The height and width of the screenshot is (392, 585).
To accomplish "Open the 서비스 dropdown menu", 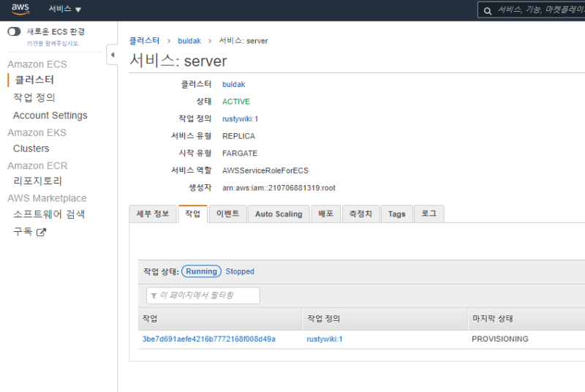I will coord(64,10).
